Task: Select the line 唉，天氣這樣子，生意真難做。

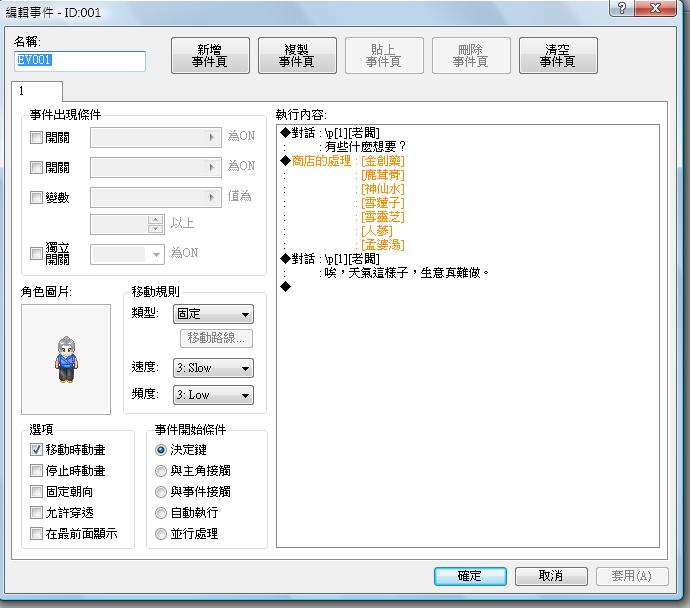Action: click(407, 273)
